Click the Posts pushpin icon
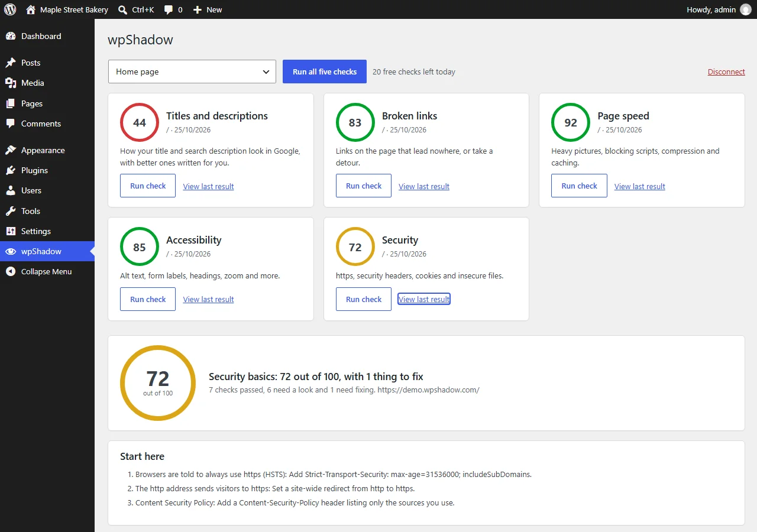Screen dimensions: 757x532 pos(11,63)
